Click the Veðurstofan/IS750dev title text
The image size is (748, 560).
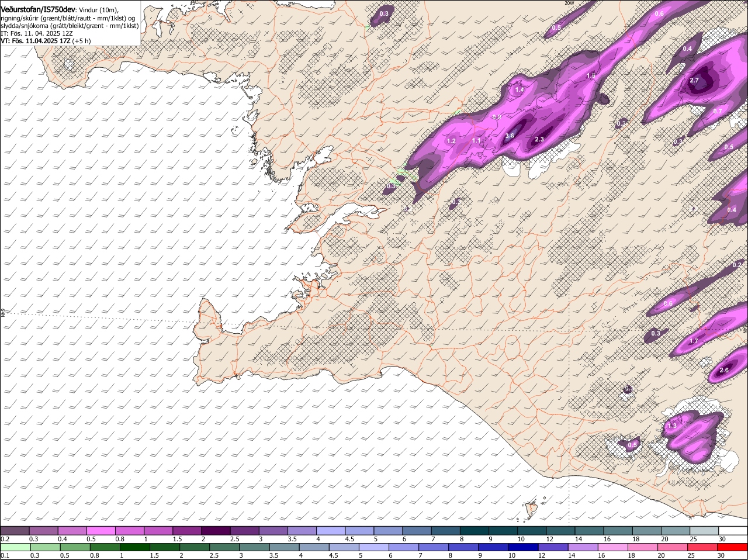(x=38, y=9)
